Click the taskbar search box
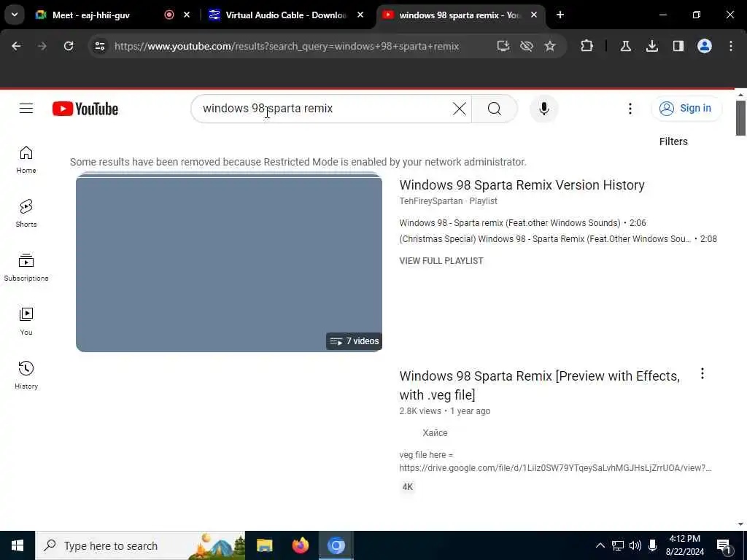 [x=140, y=545]
